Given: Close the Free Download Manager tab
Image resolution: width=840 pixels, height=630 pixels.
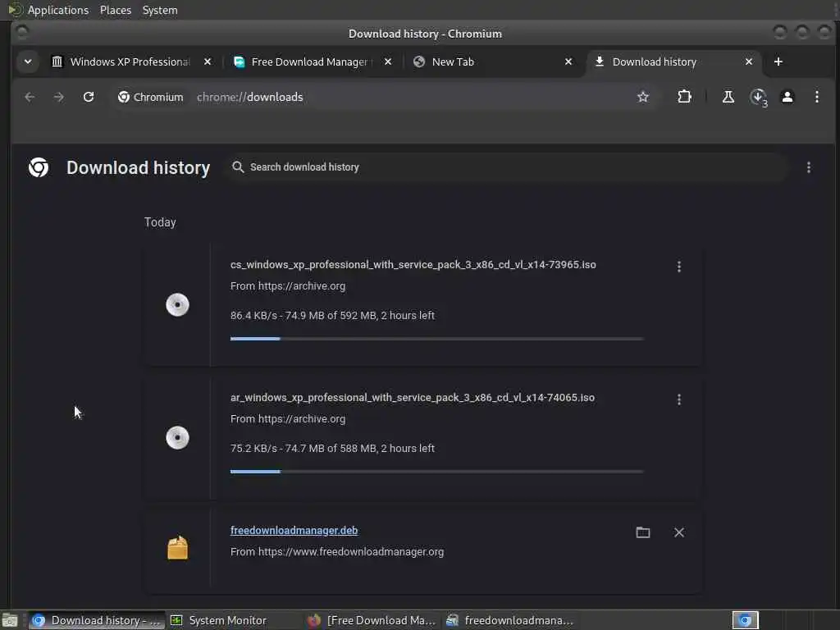Looking at the screenshot, I should (x=388, y=62).
